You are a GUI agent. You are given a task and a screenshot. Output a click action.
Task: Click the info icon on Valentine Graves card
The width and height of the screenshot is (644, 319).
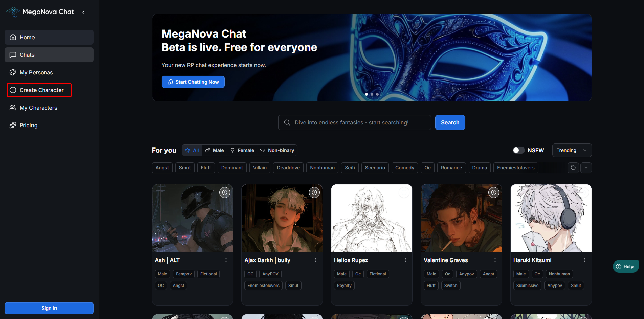tap(493, 192)
